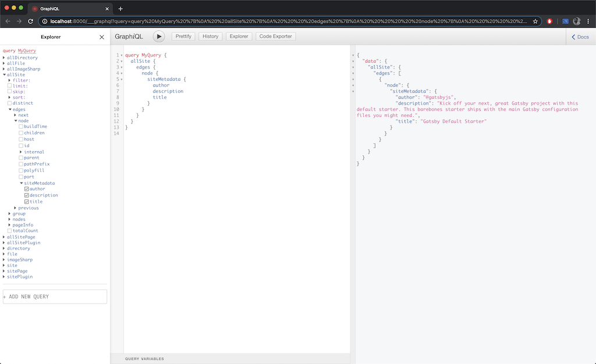Execute the query using the play button

[159, 36]
